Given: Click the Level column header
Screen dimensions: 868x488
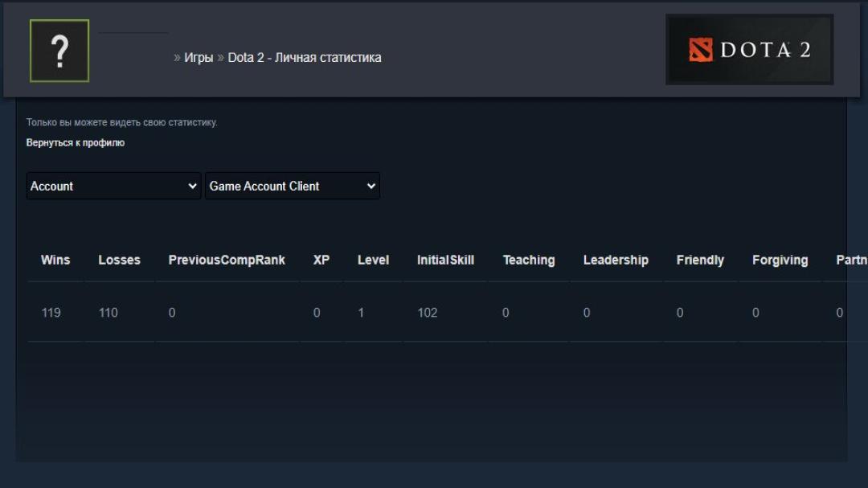Looking at the screenshot, I should click(373, 260).
